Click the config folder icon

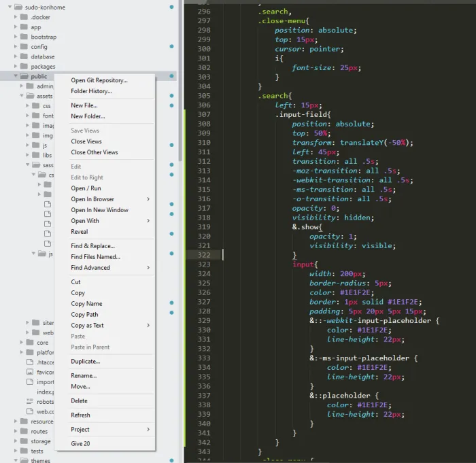tap(24, 46)
